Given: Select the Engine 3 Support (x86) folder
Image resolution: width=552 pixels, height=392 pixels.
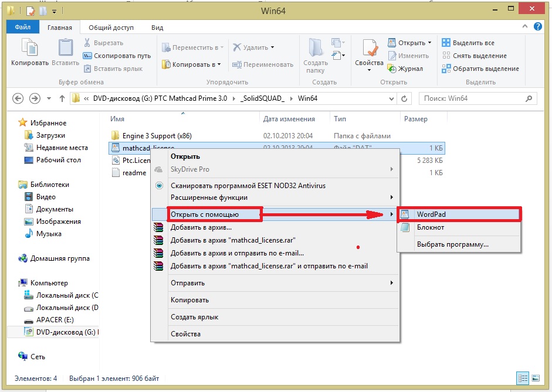Looking at the screenshot, I should coord(157,136).
